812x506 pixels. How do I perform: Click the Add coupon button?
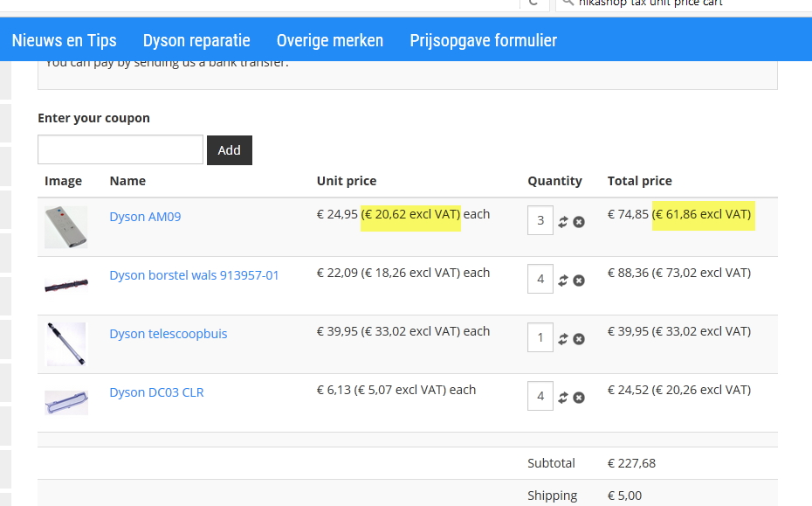click(x=229, y=150)
